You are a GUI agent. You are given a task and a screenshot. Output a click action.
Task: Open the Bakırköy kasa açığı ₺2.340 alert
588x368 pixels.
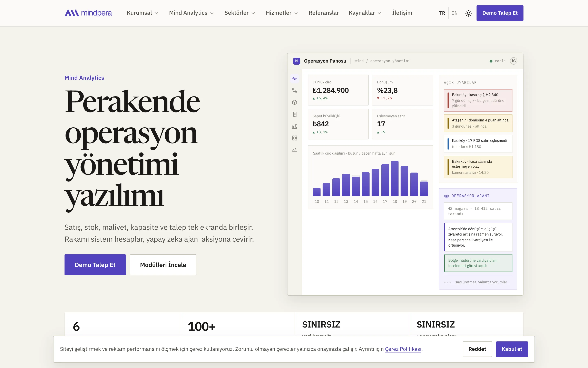tap(478, 100)
